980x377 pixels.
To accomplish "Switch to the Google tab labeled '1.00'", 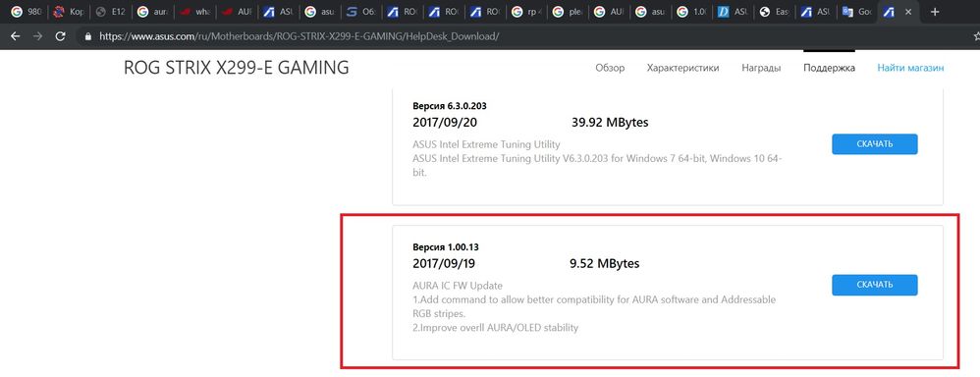I will tap(692, 12).
